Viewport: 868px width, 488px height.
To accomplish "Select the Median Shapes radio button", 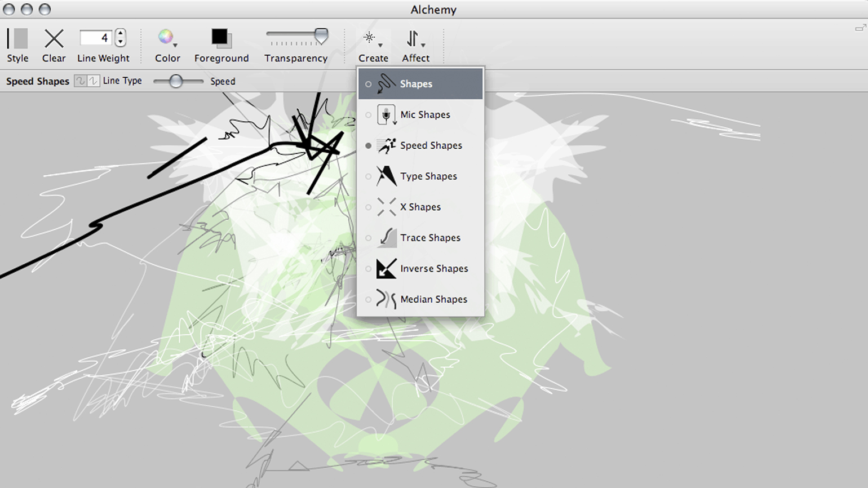I will coord(369,300).
